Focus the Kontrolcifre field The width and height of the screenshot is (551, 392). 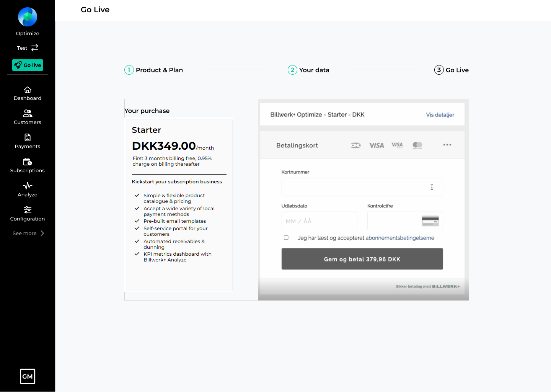405,221
